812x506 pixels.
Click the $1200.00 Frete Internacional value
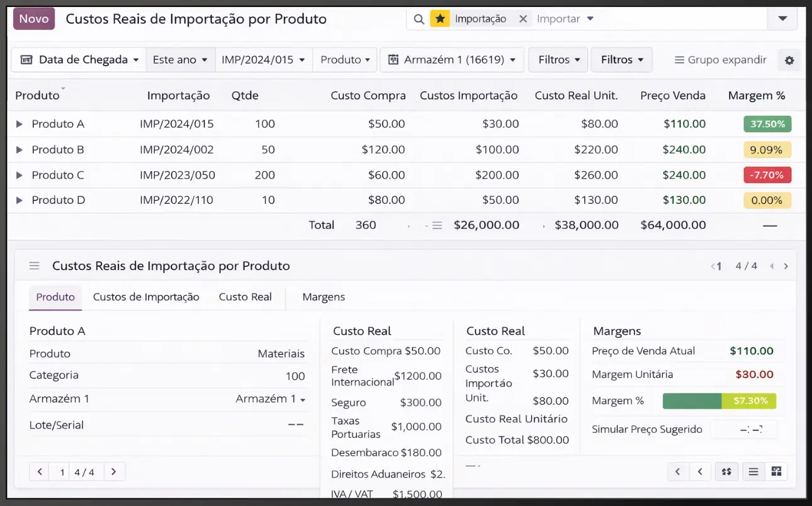coord(418,376)
